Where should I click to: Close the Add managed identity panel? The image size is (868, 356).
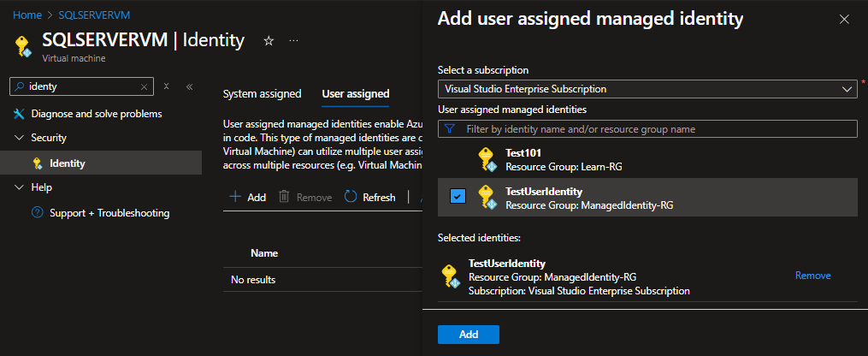click(x=844, y=20)
